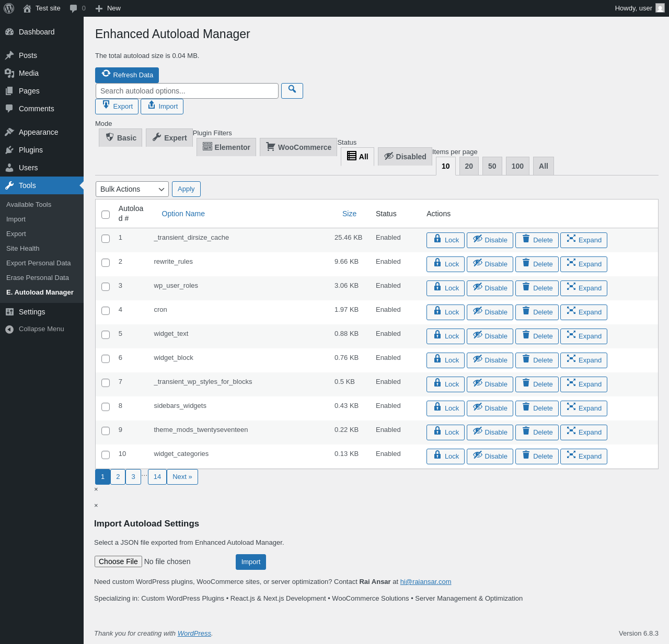
Task: Expand the widget_text option row
Action: [584, 336]
